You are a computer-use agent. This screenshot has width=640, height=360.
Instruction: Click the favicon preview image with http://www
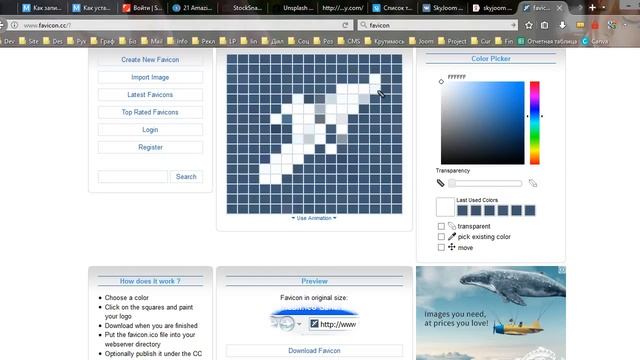click(314, 320)
